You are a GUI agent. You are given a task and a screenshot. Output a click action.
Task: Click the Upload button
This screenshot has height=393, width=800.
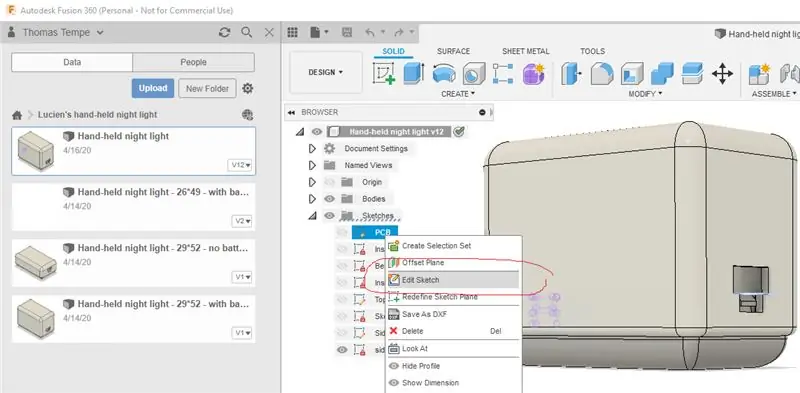(153, 88)
